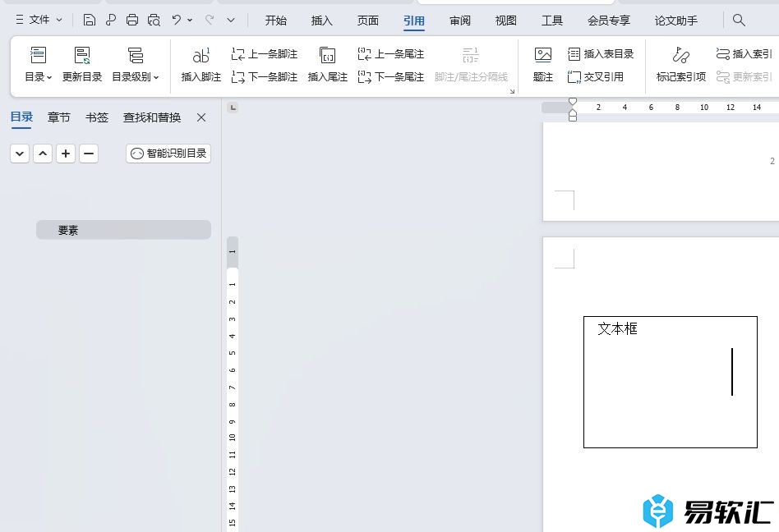Screen dimensions: 779x532
Task: Click the undo arrow icon
Action: point(177,20)
